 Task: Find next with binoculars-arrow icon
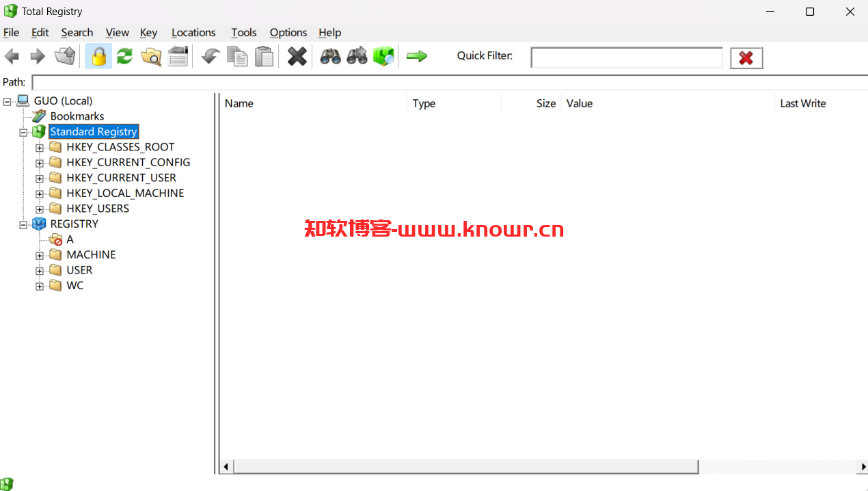(x=357, y=56)
